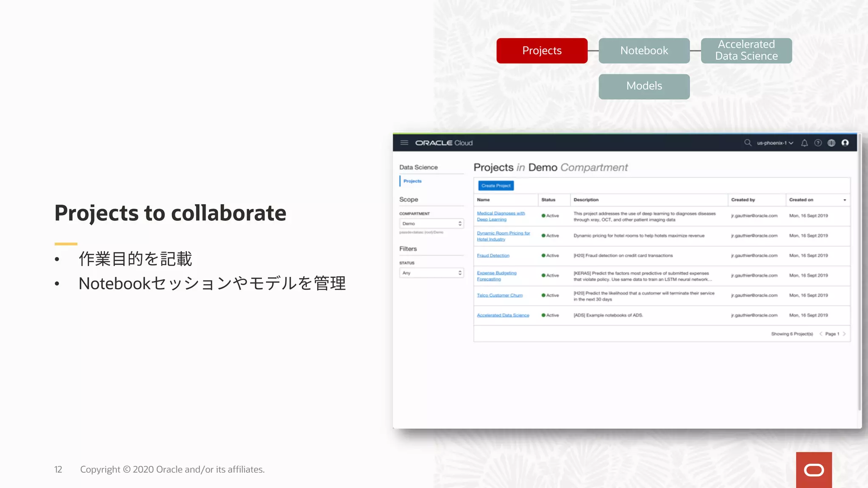Viewport: 868px width, 488px height.
Task: Click the globe language icon
Action: click(832, 143)
